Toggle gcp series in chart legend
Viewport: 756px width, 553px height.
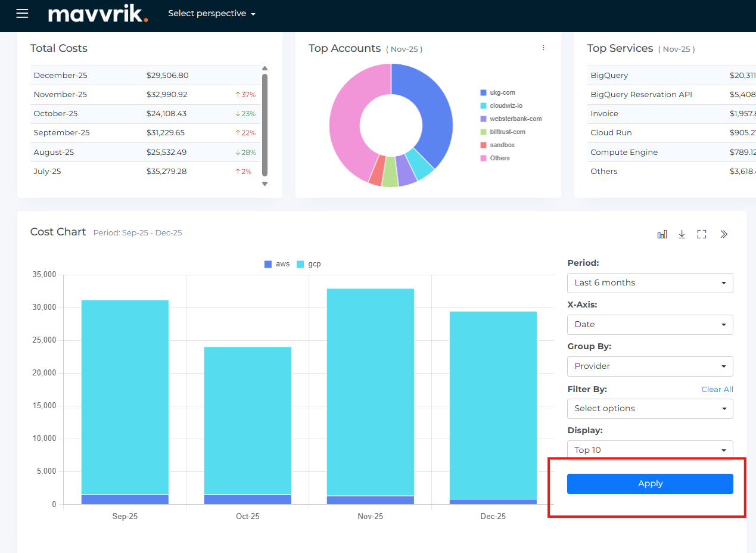coord(309,264)
